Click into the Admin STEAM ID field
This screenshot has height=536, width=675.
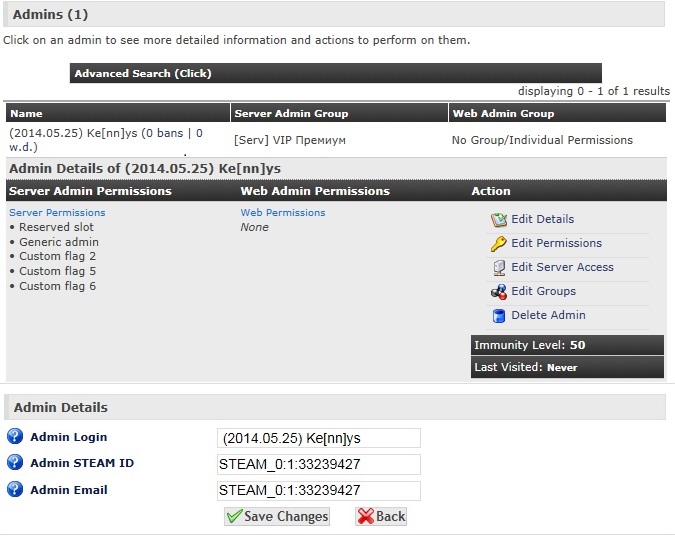[319, 464]
